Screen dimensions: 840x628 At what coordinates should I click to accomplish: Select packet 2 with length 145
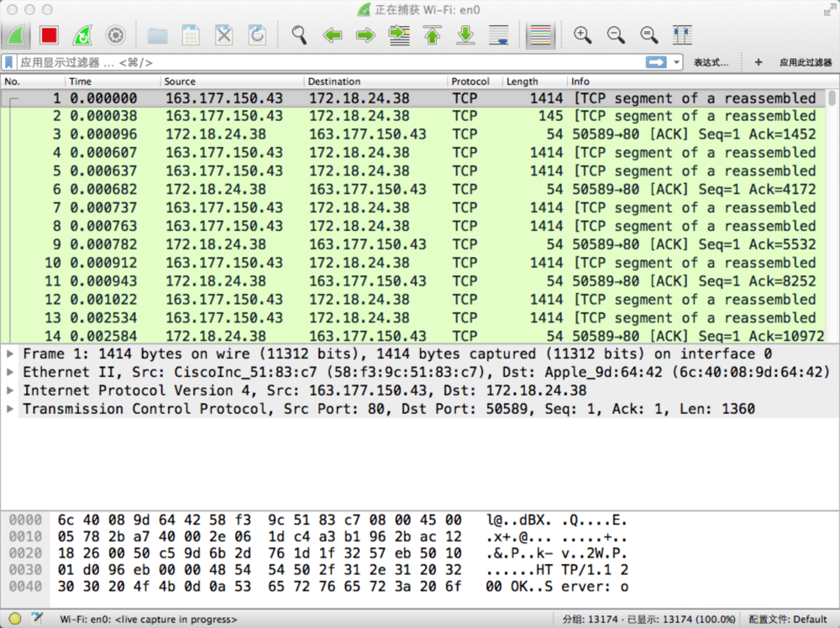(414, 116)
